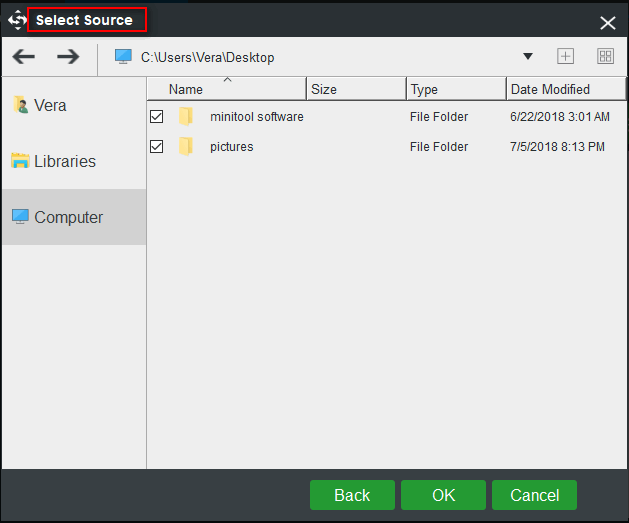The width and height of the screenshot is (629, 523).
Task: Uncheck the minitool software folder checkbox
Action: (156, 117)
